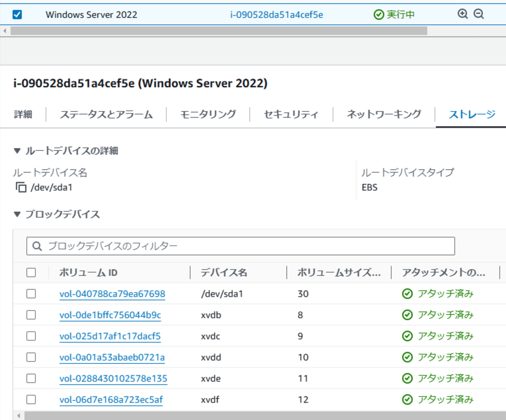Open the セキュリティ tab

tap(291, 114)
